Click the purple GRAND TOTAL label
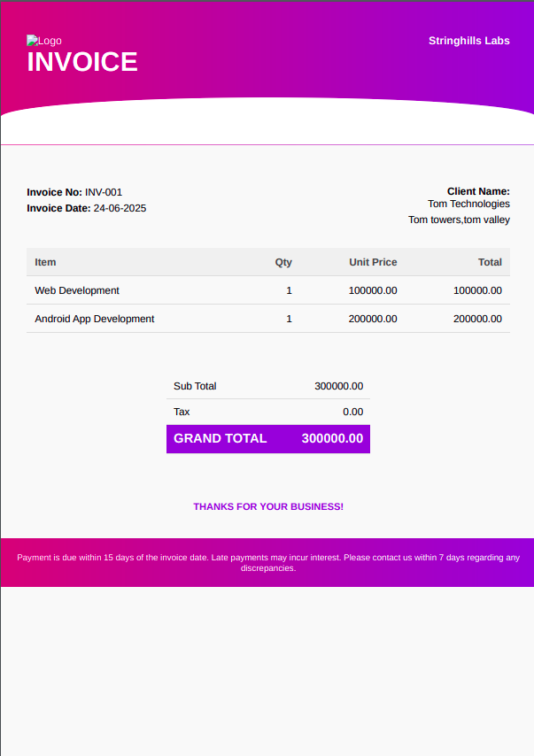The image size is (534, 756). [x=220, y=438]
